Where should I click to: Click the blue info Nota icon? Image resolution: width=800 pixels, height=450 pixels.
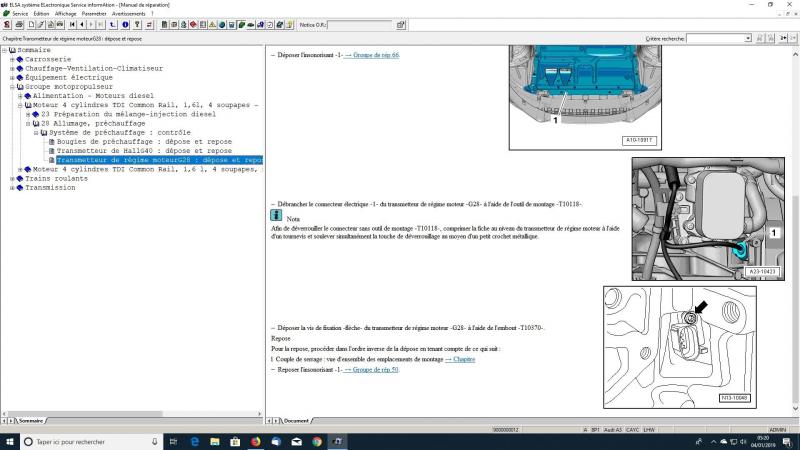click(276, 215)
